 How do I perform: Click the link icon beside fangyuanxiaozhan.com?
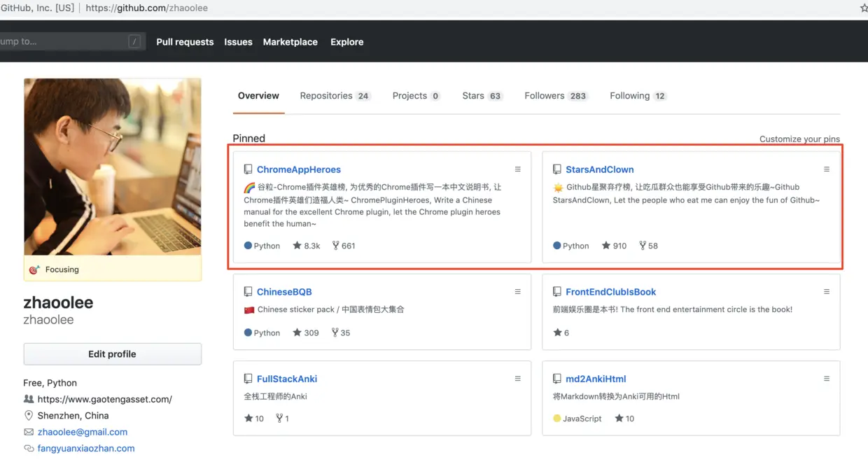29,448
